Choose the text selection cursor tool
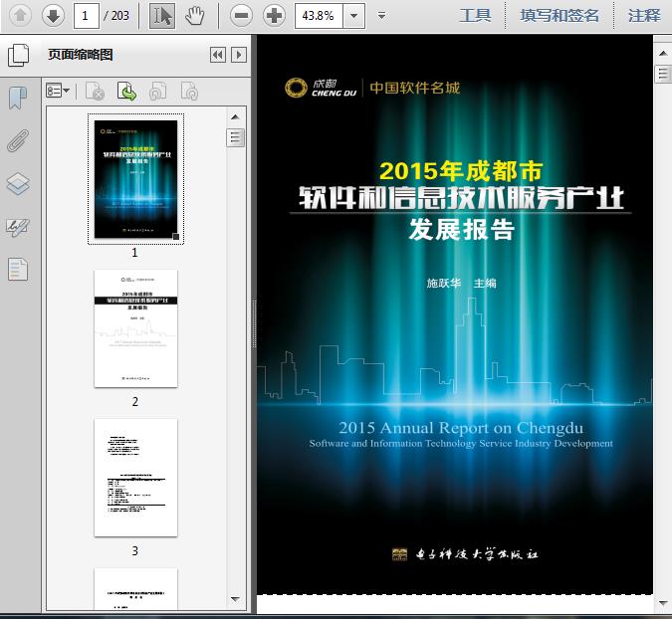 [x=162, y=16]
